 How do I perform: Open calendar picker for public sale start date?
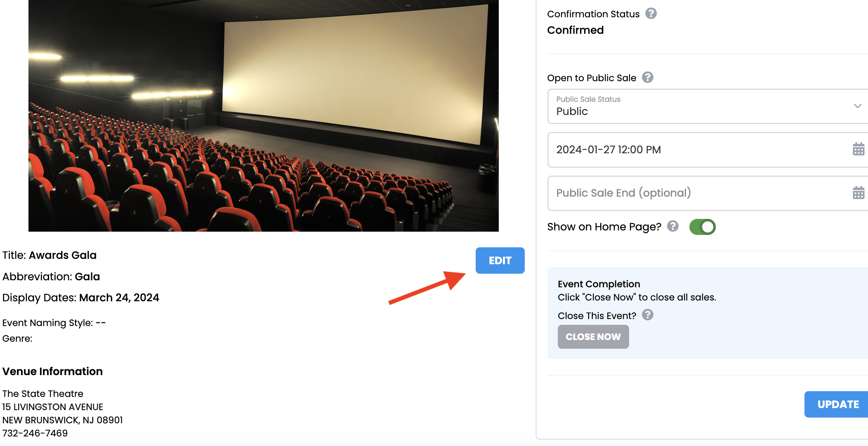(859, 149)
